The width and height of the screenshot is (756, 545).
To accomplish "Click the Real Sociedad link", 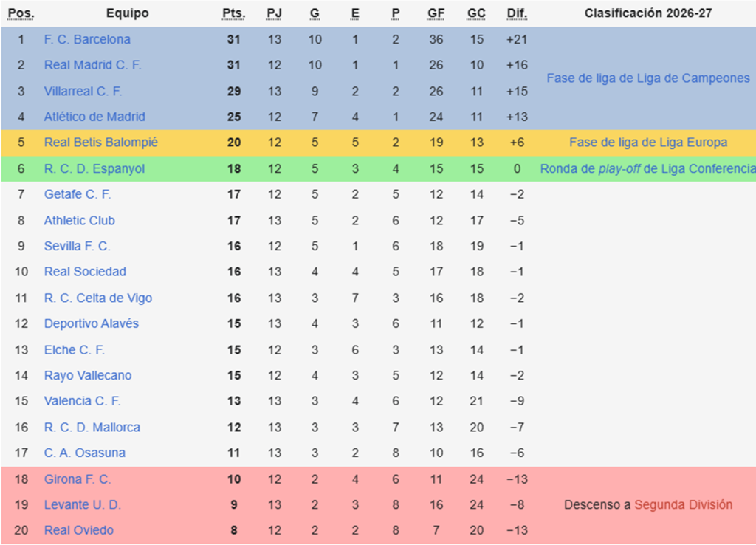I will [85, 272].
